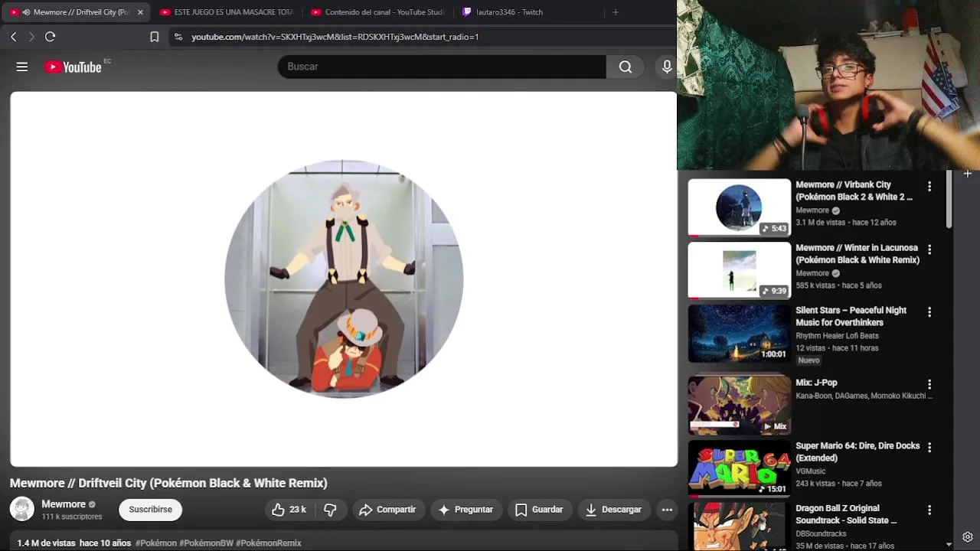Click Silent Stars – Peaceful Night title

click(x=851, y=316)
